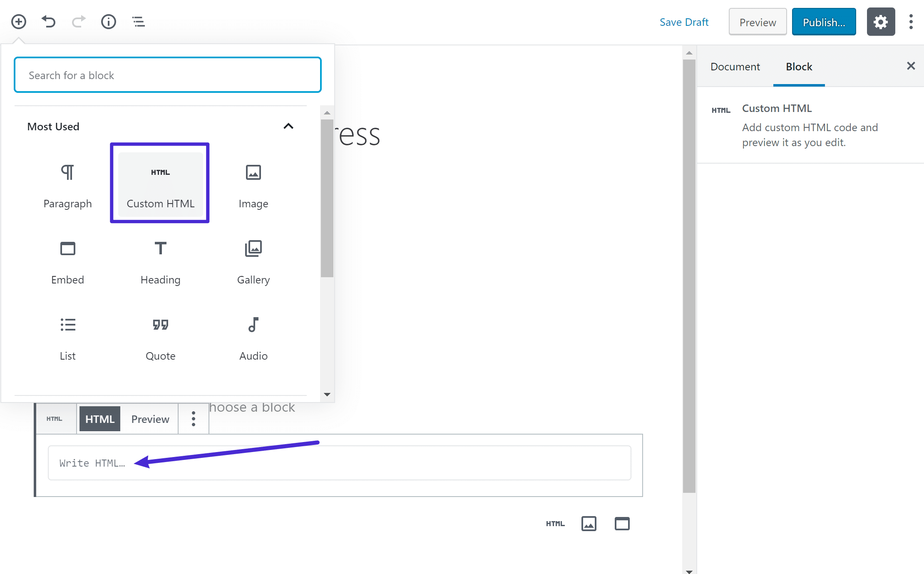Open block options three-dot menu
Screen dimensions: 924x574
pos(194,419)
